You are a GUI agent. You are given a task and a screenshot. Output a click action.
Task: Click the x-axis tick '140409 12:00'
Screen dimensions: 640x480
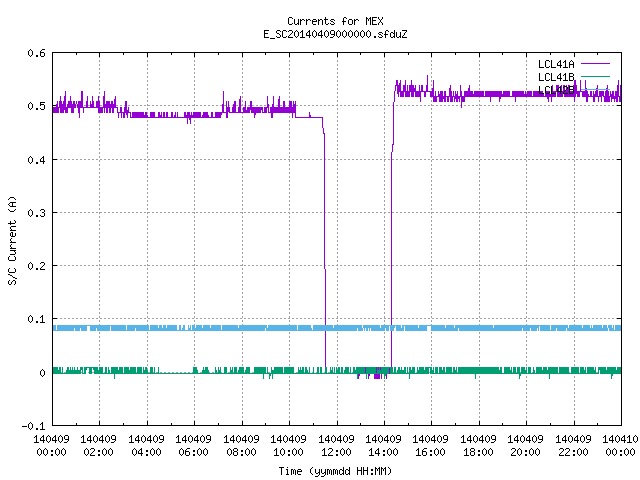(336, 445)
